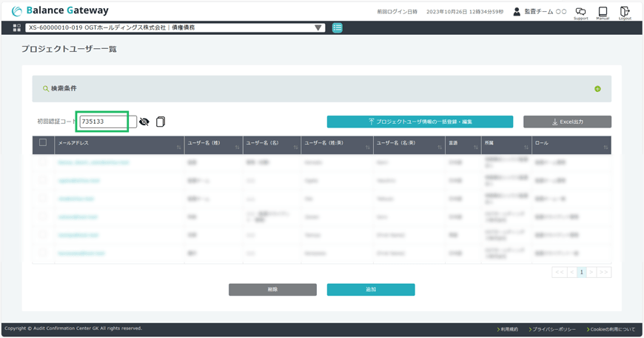The width and height of the screenshot is (644, 338).
Task: Click the Logout icon
Action: pos(625,12)
